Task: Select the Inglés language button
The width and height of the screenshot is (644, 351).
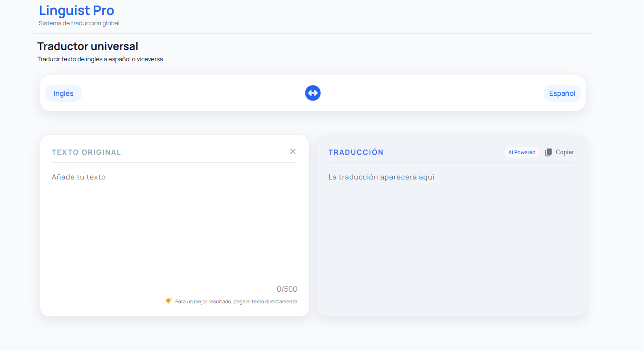Action: [x=64, y=93]
